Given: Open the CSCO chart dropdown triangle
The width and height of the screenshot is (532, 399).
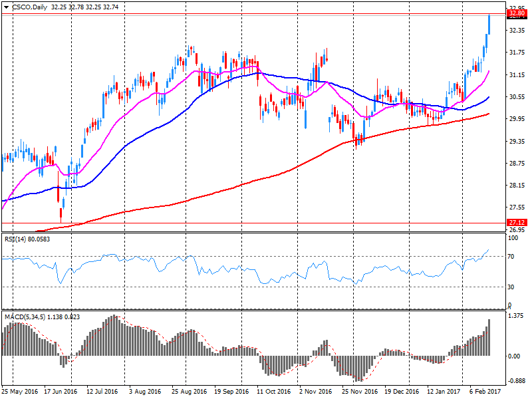Looking at the screenshot, I should 7,7.
